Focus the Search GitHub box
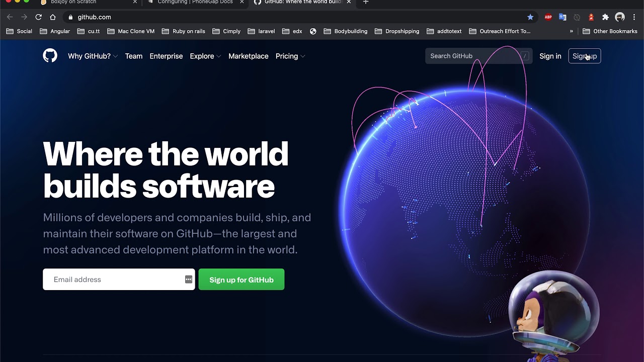This screenshot has width=644, height=362. [x=478, y=56]
